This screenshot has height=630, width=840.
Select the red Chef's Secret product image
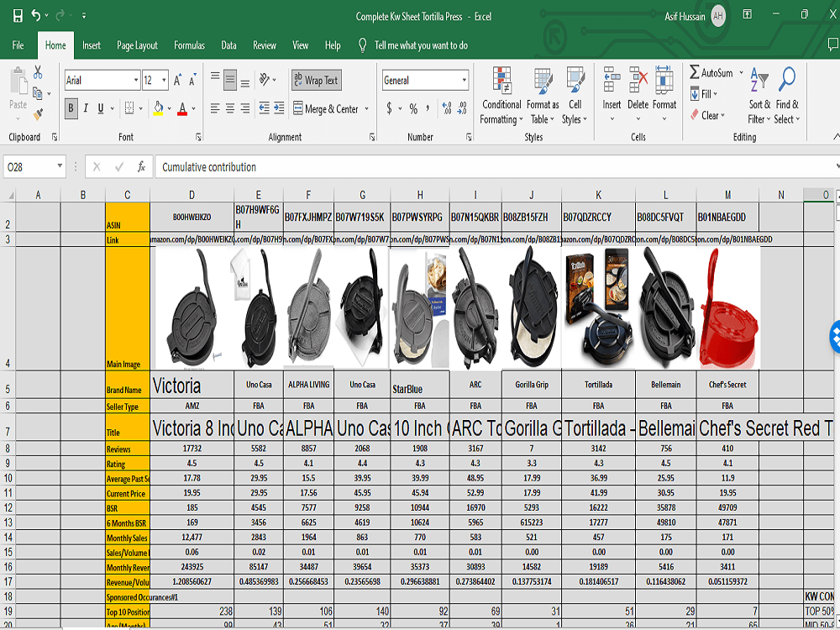(727, 309)
